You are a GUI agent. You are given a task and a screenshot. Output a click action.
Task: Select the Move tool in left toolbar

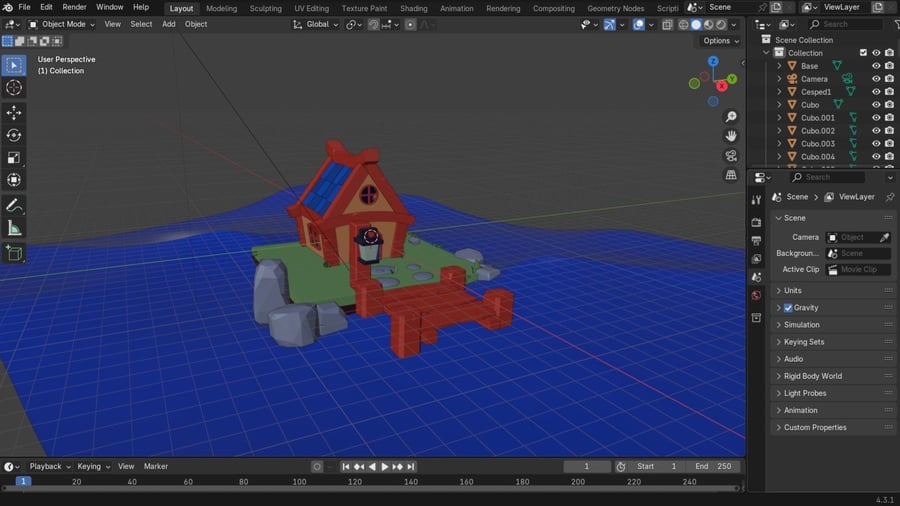coord(14,113)
